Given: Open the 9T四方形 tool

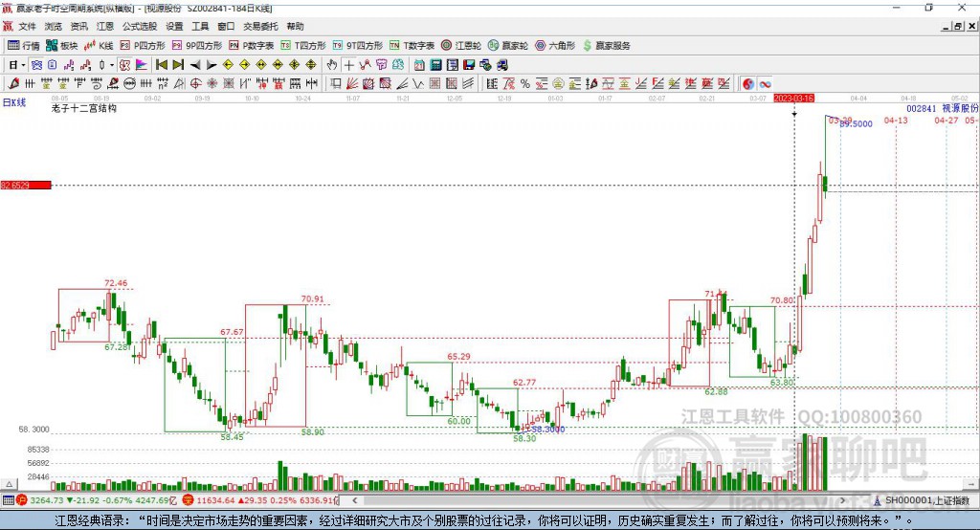Looking at the screenshot, I should [358, 46].
